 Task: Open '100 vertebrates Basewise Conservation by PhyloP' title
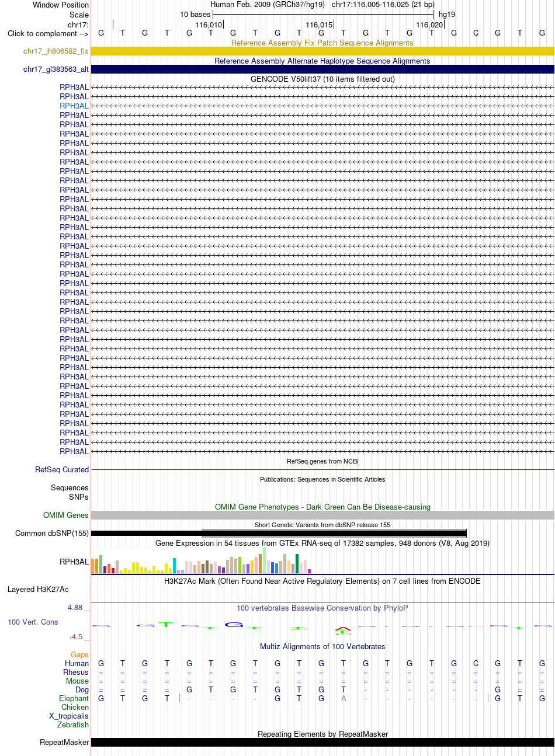click(322, 608)
